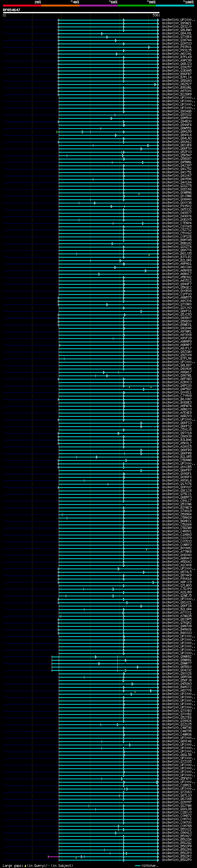Click the cyan ~100% identity legend segment

[x=175, y=6]
